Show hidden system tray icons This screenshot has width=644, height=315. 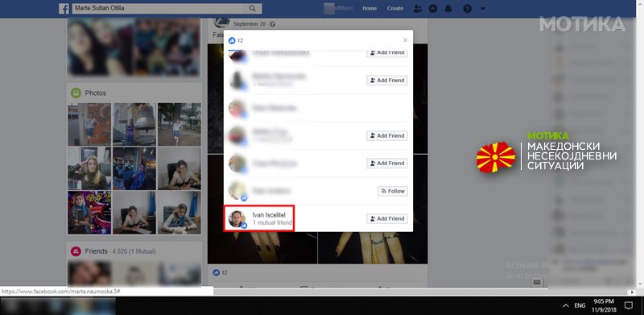566,305
